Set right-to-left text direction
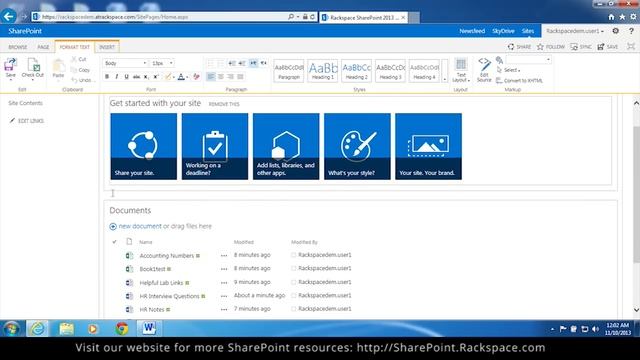 pos(264,63)
